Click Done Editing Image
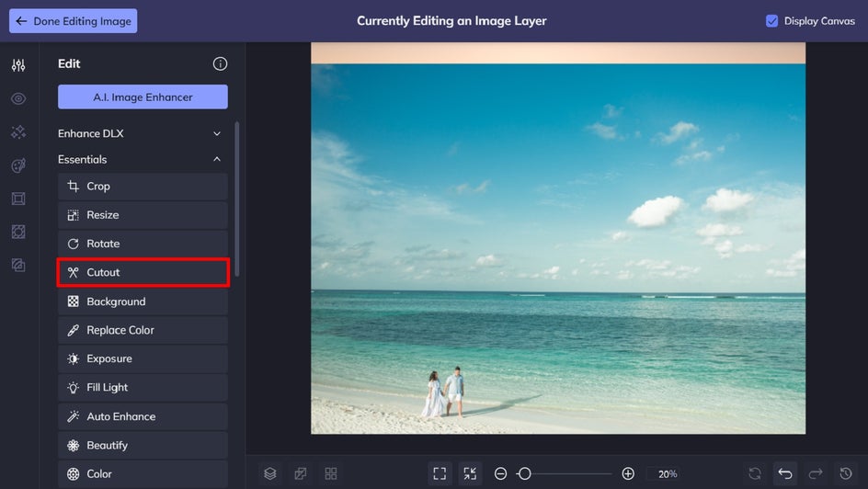The image size is (868, 489). click(x=73, y=21)
